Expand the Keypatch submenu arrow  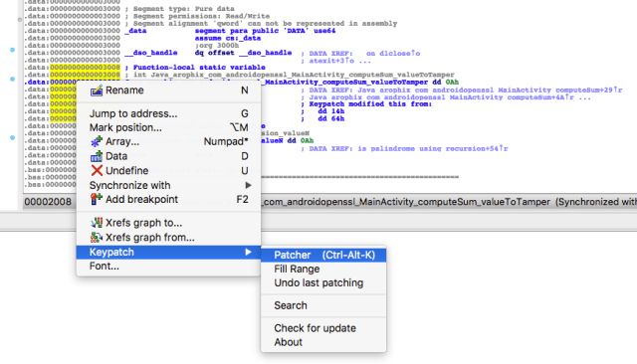click(248, 252)
